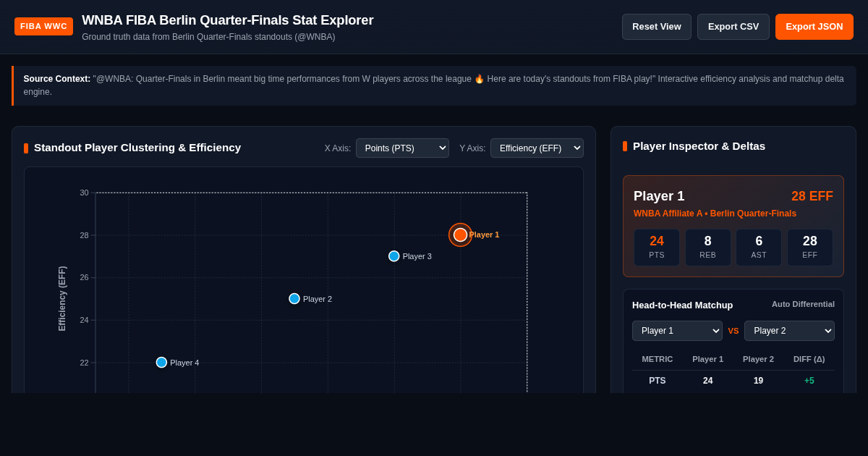Image resolution: width=868 pixels, height=456 pixels.
Task: Click the Source Context quote text
Action: (x=434, y=85)
